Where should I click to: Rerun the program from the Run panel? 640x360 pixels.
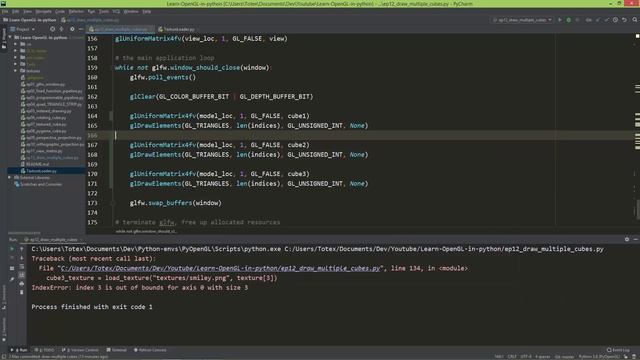(x=12, y=249)
